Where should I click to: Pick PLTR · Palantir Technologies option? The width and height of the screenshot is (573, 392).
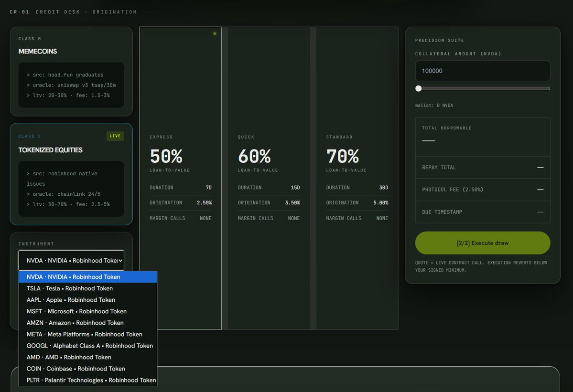point(88,381)
